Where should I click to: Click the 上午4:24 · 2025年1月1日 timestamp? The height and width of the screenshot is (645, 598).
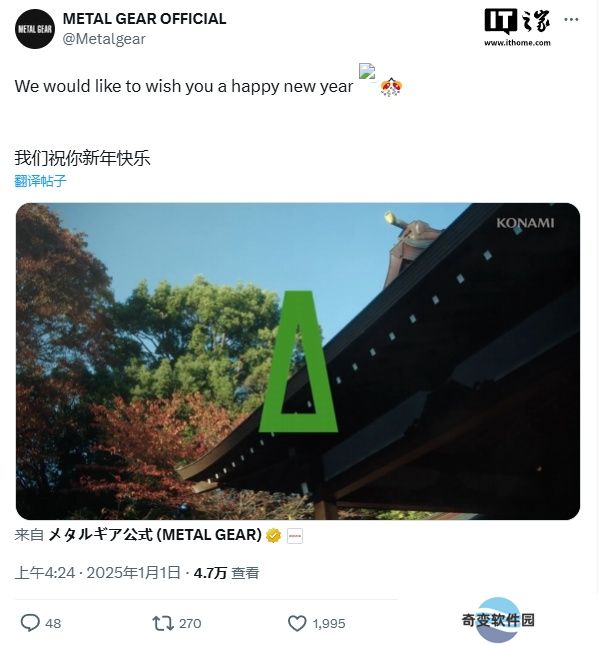[97, 573]
